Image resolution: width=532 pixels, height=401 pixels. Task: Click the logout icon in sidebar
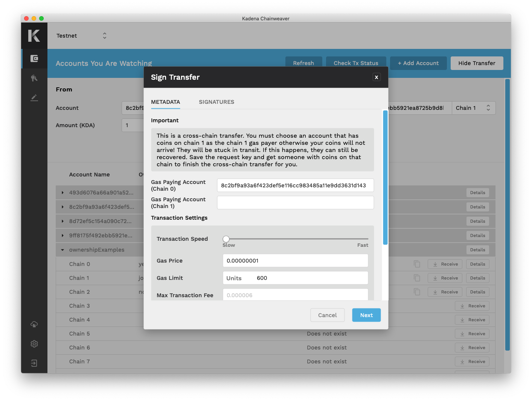click(x=34, y=363)
